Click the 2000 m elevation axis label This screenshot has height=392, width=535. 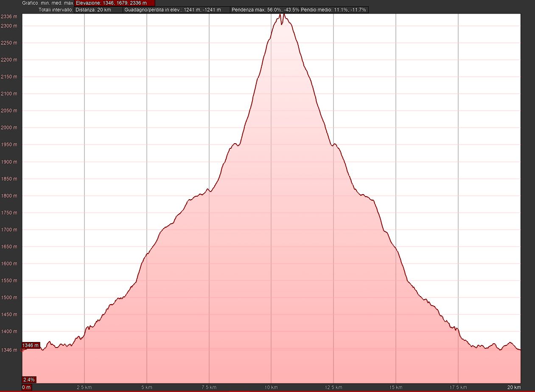tap(9, 128)
